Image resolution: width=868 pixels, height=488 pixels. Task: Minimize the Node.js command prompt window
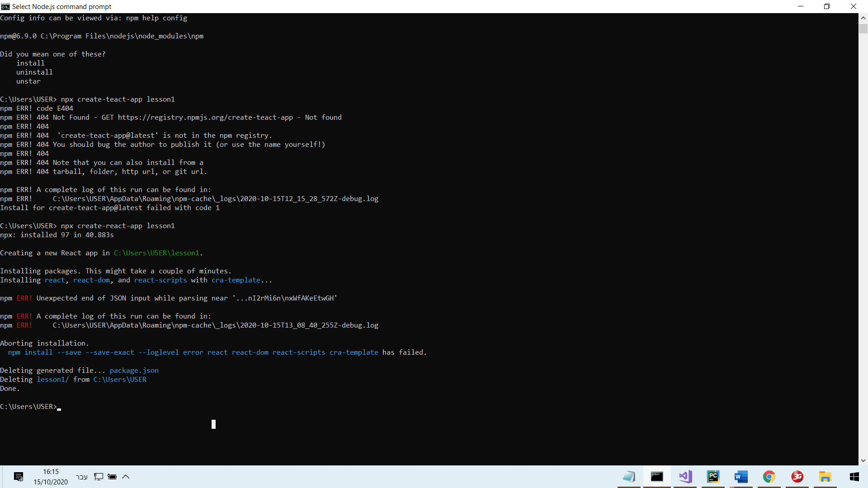(801, 6)
